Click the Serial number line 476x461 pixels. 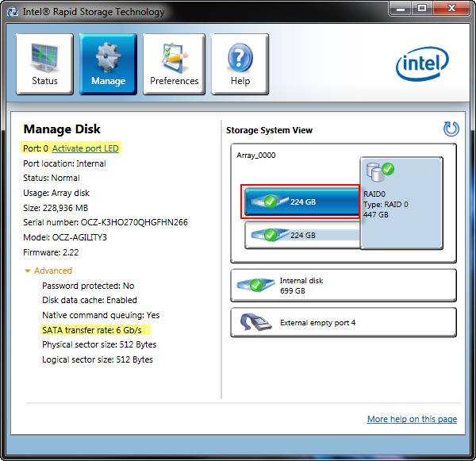[x=106, y=222]
